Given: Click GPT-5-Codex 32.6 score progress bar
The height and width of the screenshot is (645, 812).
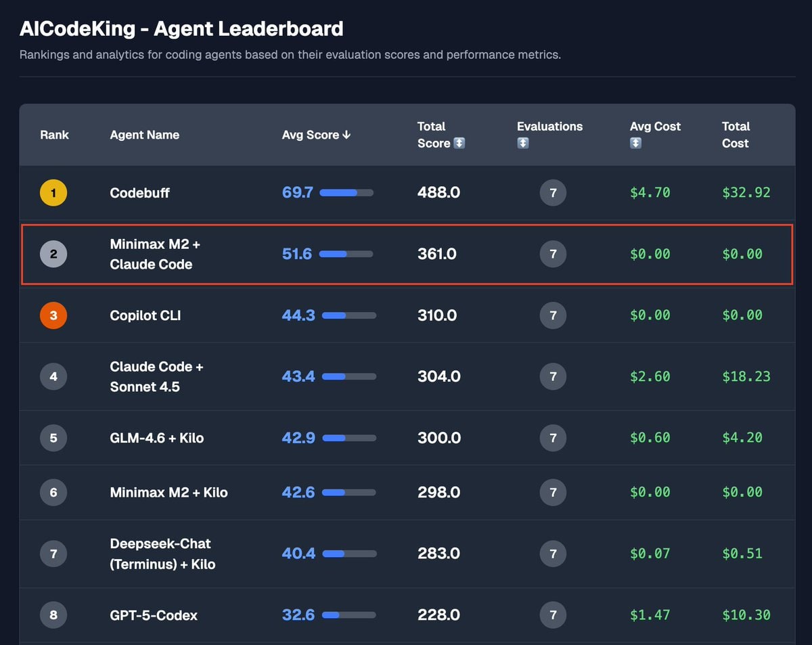Looking at the screenshot, I should point(348,615).
